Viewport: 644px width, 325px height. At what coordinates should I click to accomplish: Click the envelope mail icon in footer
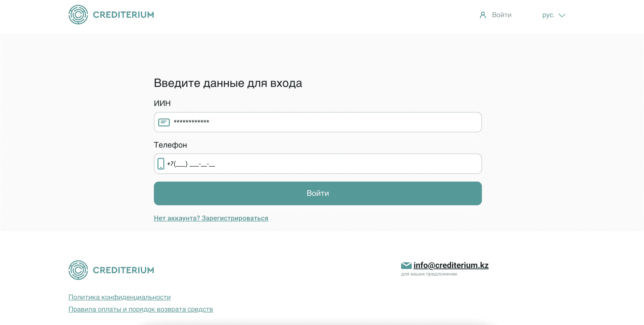coord(406,265)
